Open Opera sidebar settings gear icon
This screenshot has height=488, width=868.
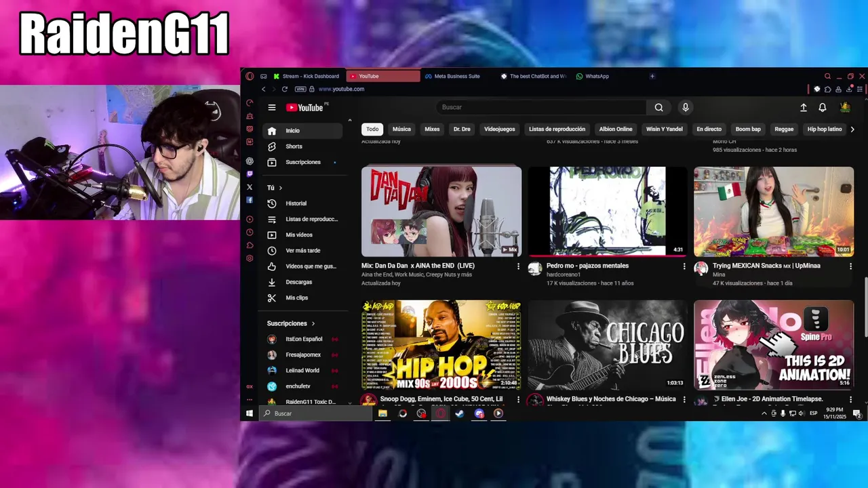pyautogui.click(x=250, y=258)
